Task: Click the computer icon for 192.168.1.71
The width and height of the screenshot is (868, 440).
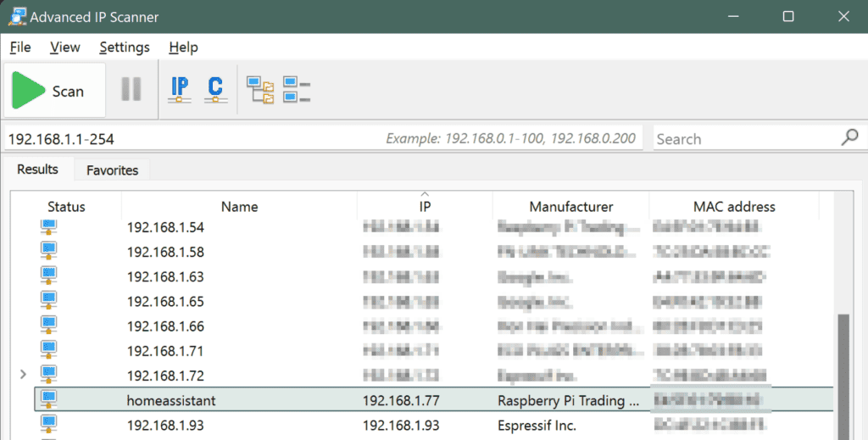Action: [x=48, y=350]
